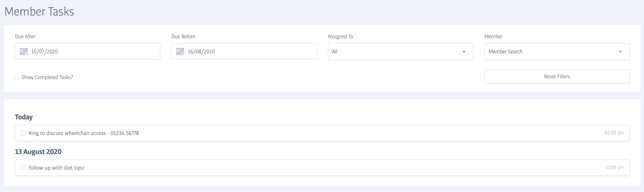The image size is (644, 192).
Task: Open the 'Ring to discuss wheelchair access' task
Action: coord(83,133)
